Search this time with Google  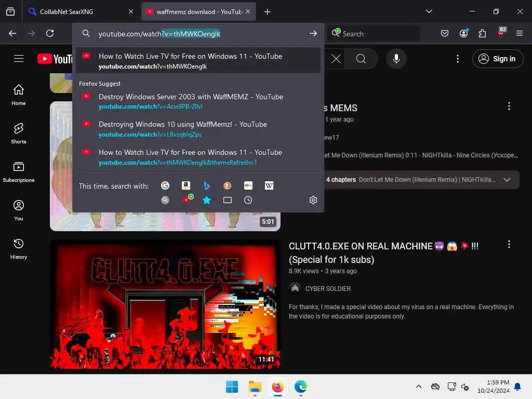165,185
